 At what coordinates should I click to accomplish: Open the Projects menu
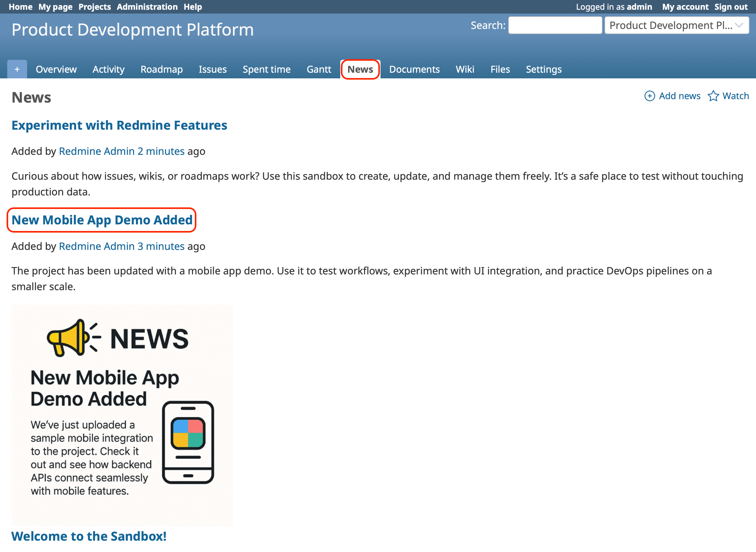pos(94,7)
